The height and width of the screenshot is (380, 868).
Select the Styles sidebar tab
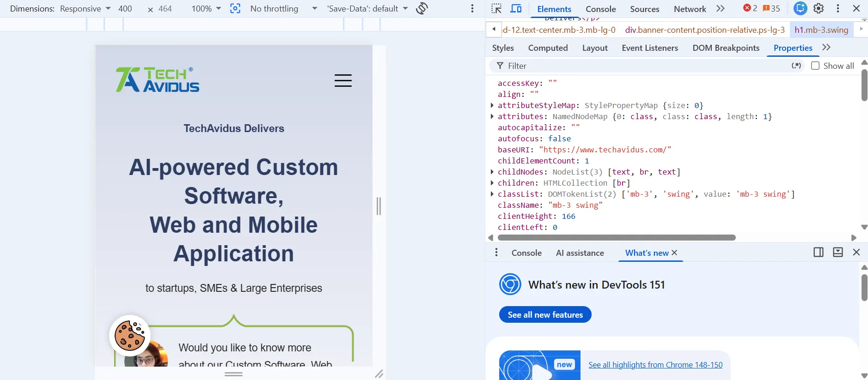(x=503, y=48)
